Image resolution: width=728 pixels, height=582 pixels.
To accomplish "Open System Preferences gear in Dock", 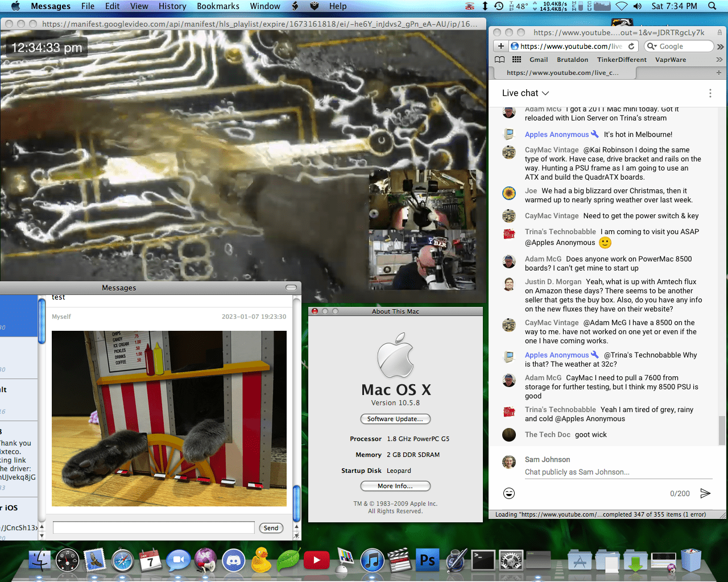I will point(511,561).
